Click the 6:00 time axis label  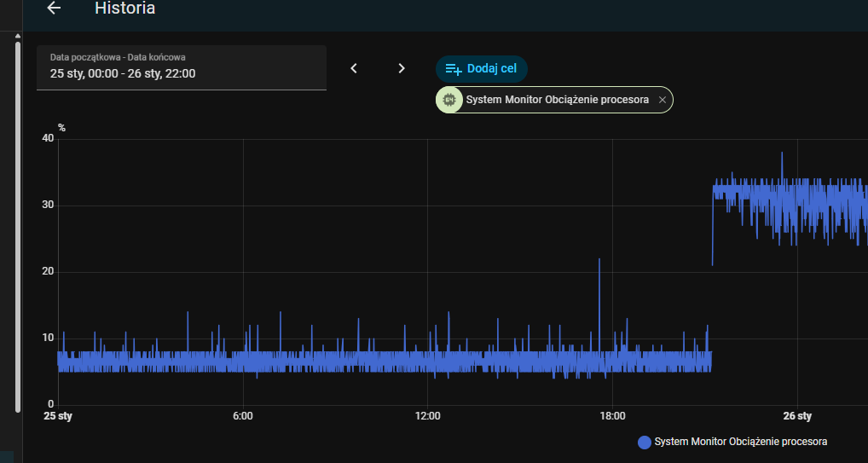coord(243,416)
